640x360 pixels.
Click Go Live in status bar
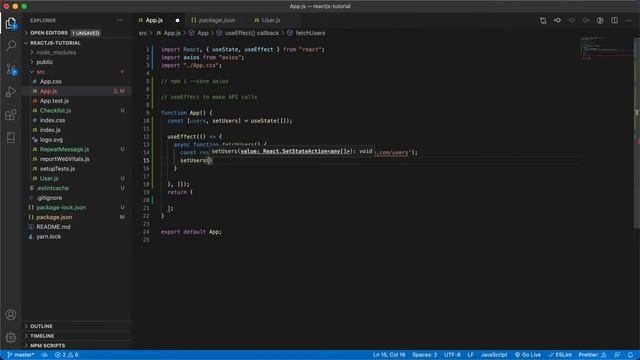pos(527,355)
